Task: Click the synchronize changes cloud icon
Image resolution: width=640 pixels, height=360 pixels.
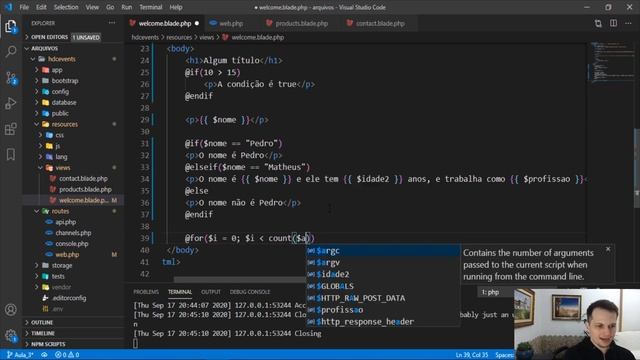Action: [x=44, y=355]
